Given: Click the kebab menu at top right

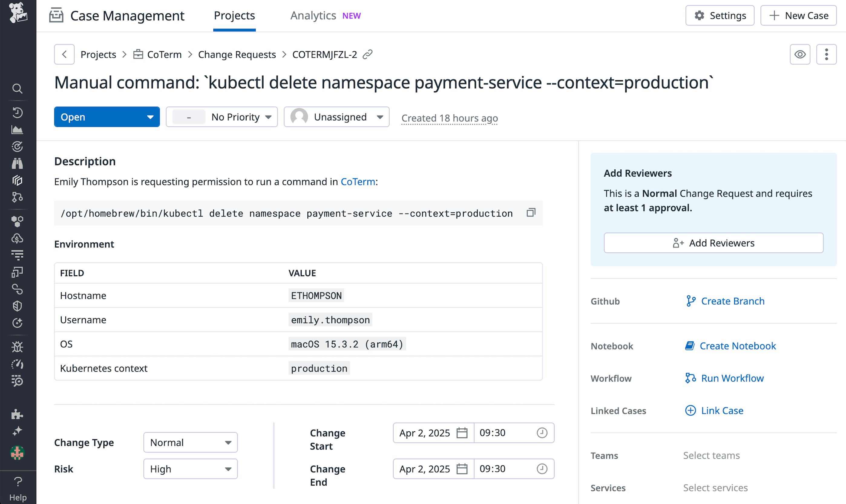Looking at the screenshot, I should (827, 54).
